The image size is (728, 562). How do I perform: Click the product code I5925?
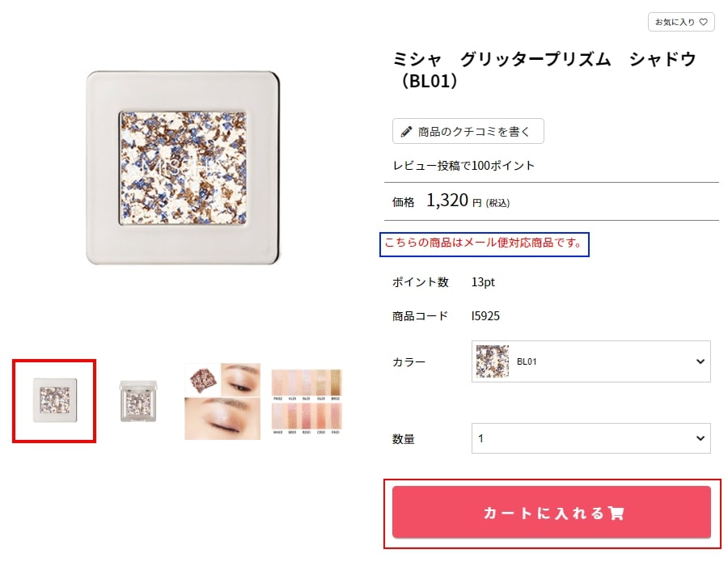point(485,316)
